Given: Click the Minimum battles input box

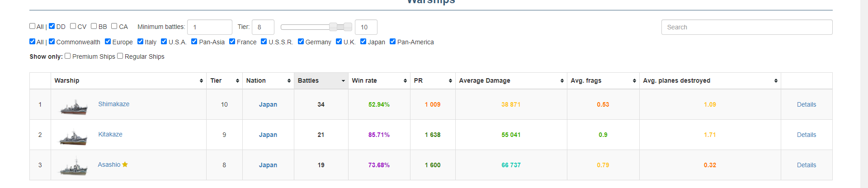Looking at the screenshot, I should click(209, 27).
